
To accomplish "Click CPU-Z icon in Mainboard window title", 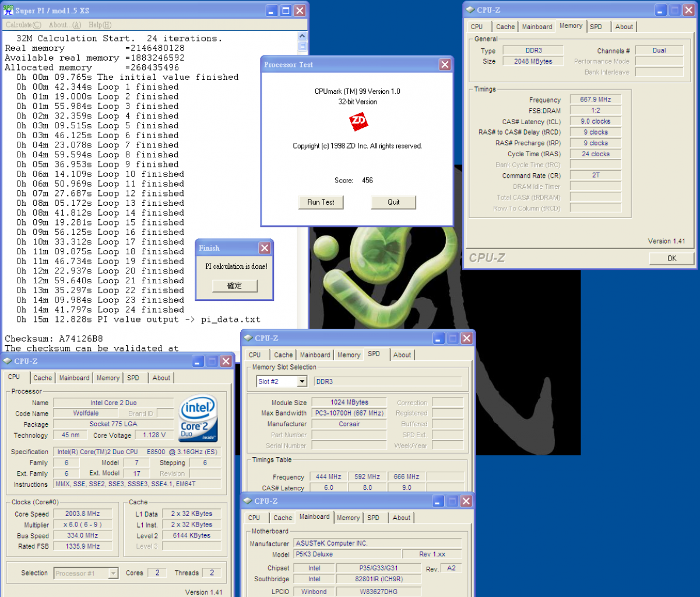I will [x=247, y=501].
